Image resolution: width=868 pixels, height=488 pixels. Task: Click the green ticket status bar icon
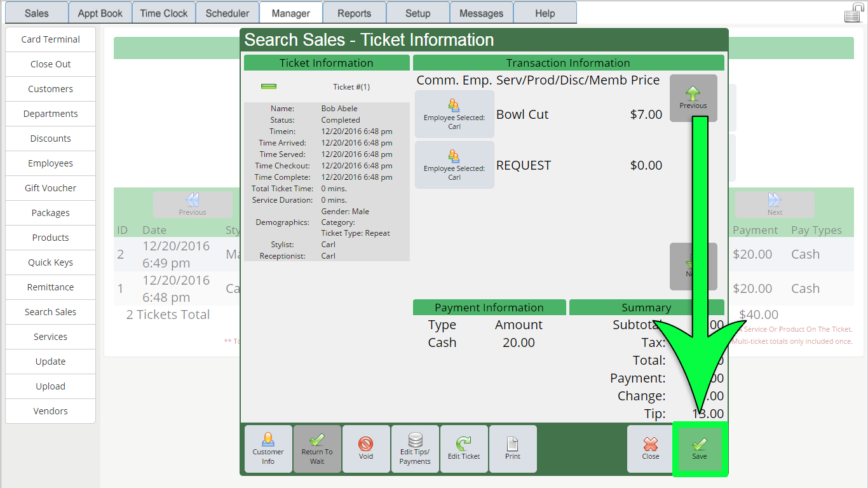point(269,86)
